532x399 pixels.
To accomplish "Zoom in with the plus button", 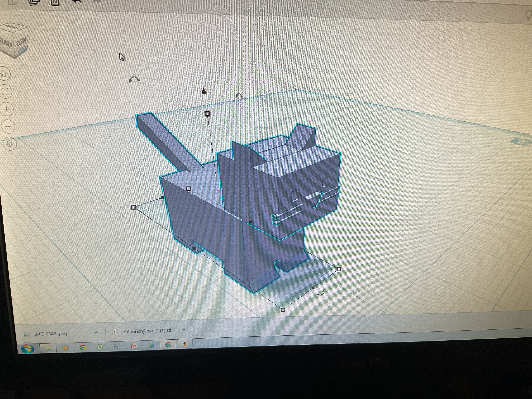I will coord(6,109).
